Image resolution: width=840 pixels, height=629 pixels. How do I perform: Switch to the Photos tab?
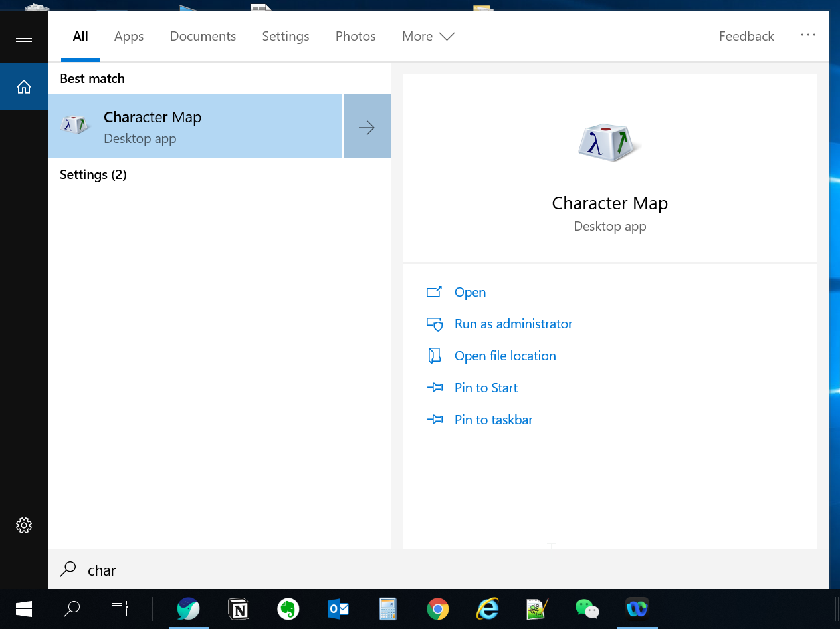tap(356, 37)
